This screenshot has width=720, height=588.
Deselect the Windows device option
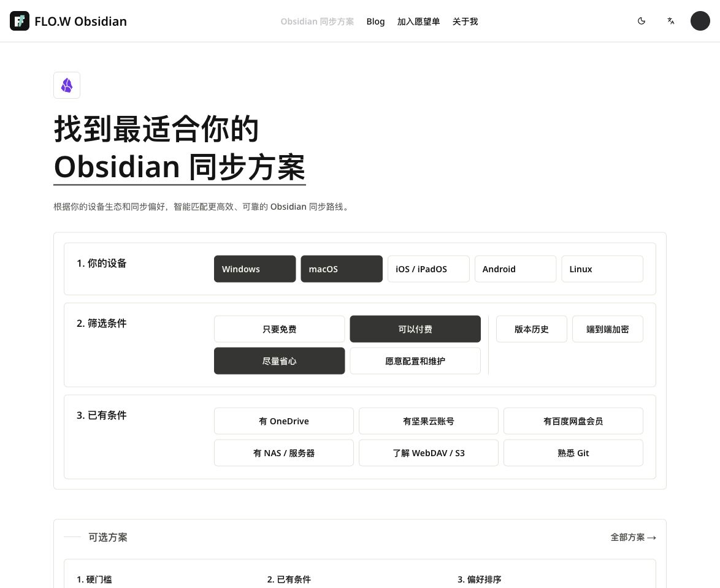[255, 269]
